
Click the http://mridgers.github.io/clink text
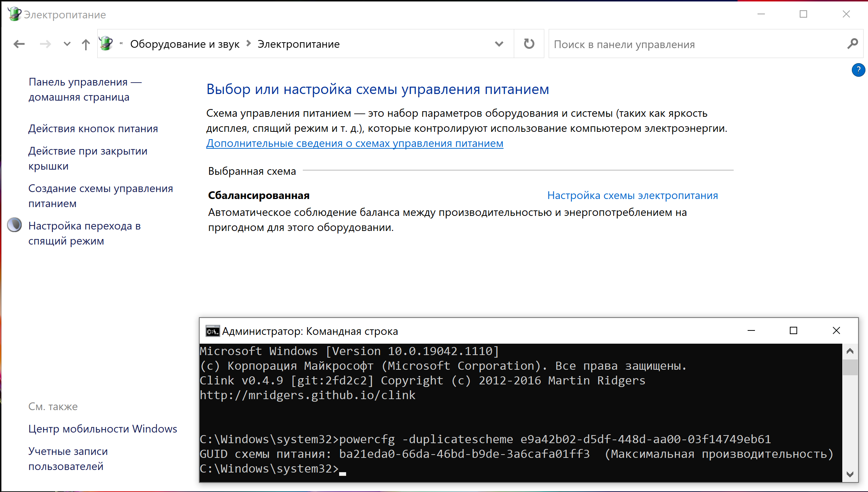(308, 395)
